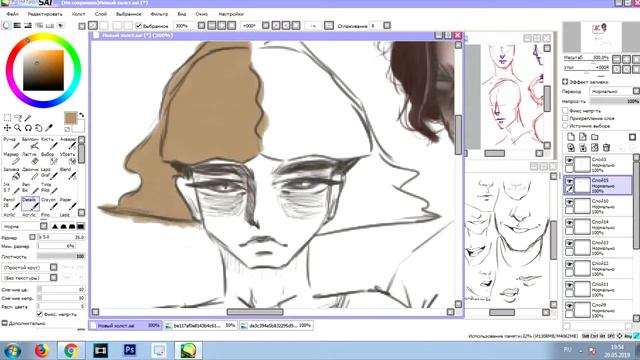The width and height of the screenshot is (640, 360).
Task: Create a new layer in layer panel
Action: (x=571, y=137)
